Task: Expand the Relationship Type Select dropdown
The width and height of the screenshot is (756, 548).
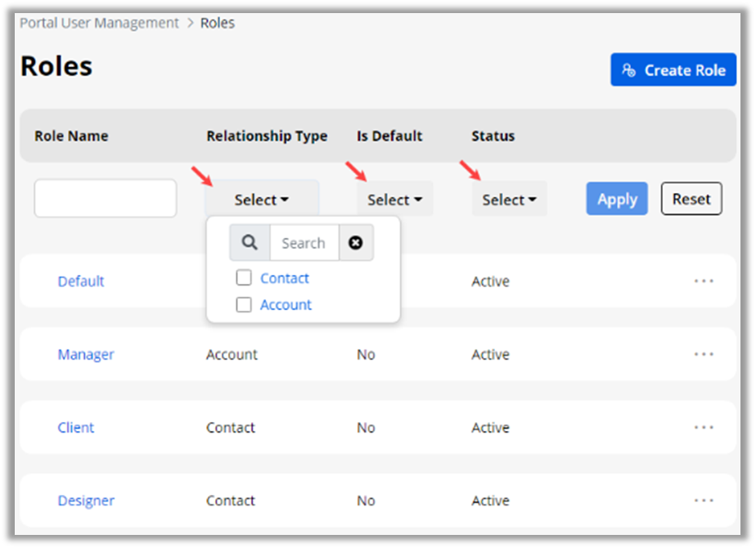Action: (262, 200)
